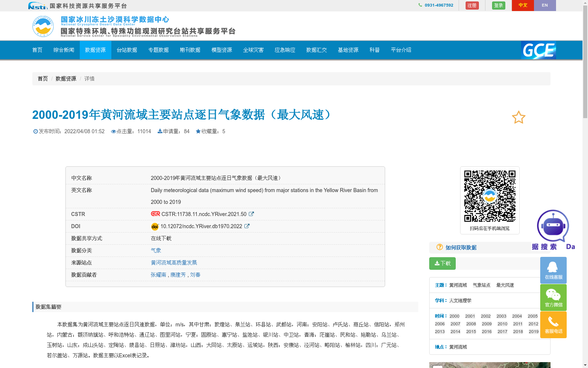The image size is (588, 368).
Task: Click the 人文地理学 discipline tag
Action: pos(460,301)
